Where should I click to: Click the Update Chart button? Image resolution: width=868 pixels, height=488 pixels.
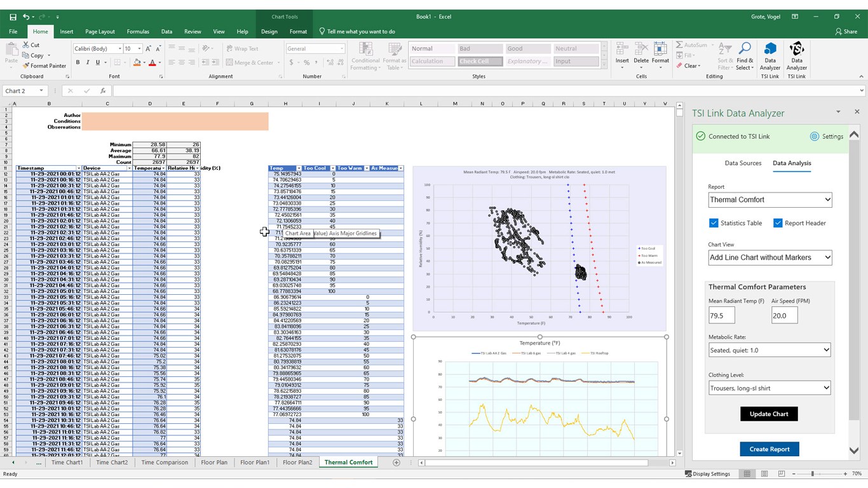tap(769, 414)
